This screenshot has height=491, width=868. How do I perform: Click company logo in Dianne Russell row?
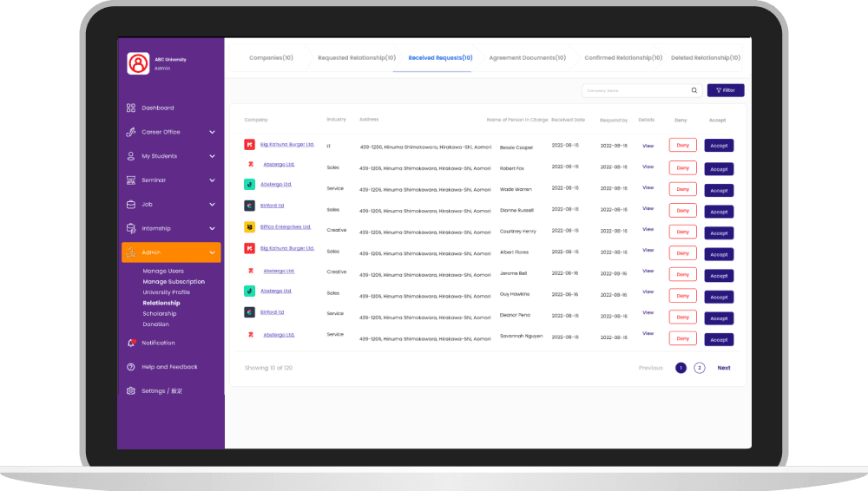pos(250,206)
